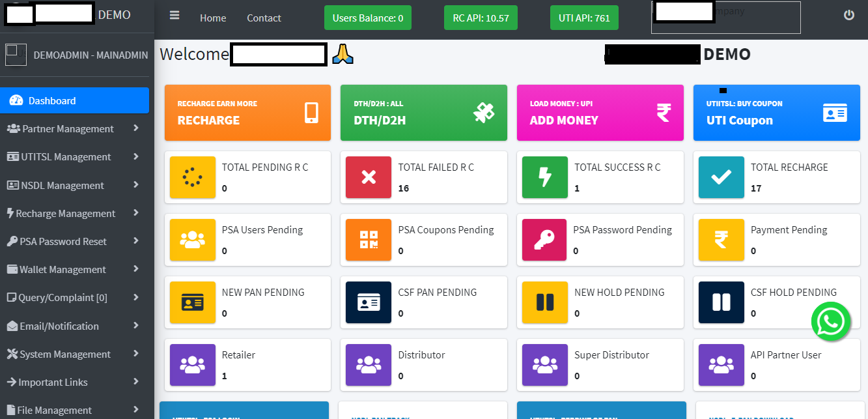The height and width of the screenshot is (419, 868).
Task: Click the yellow key icon for PSA Password Pending
Action: (x=544, y=240)
